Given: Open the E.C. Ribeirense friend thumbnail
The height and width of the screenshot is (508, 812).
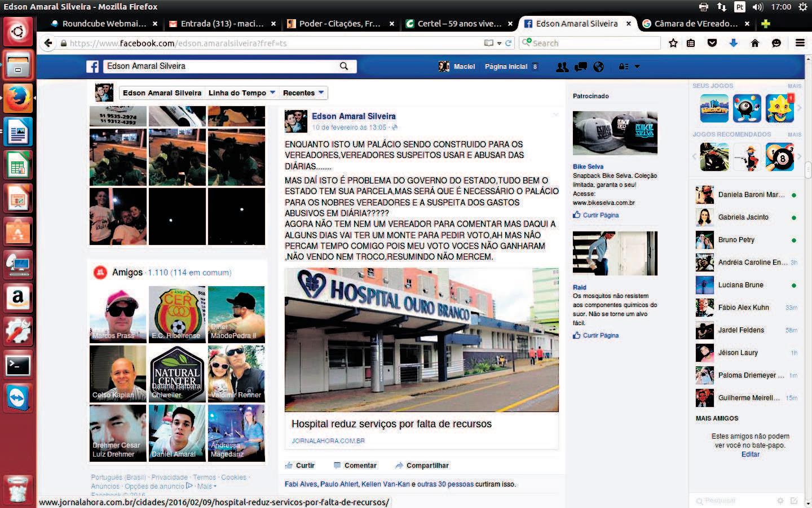Looking at the screenshot, I should [177, 314].
